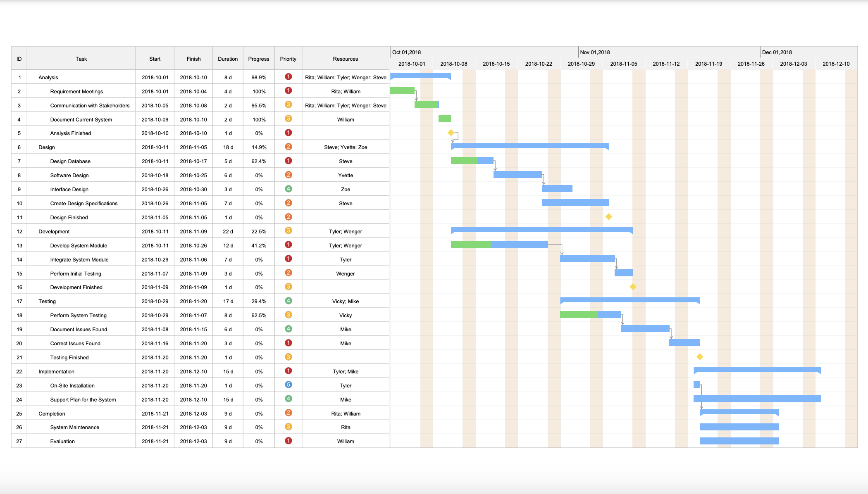The width and height of the screenshot is (868, 494).
Task: Select the Create Design Specifications Gantt bar
Action: coord(575,203)
